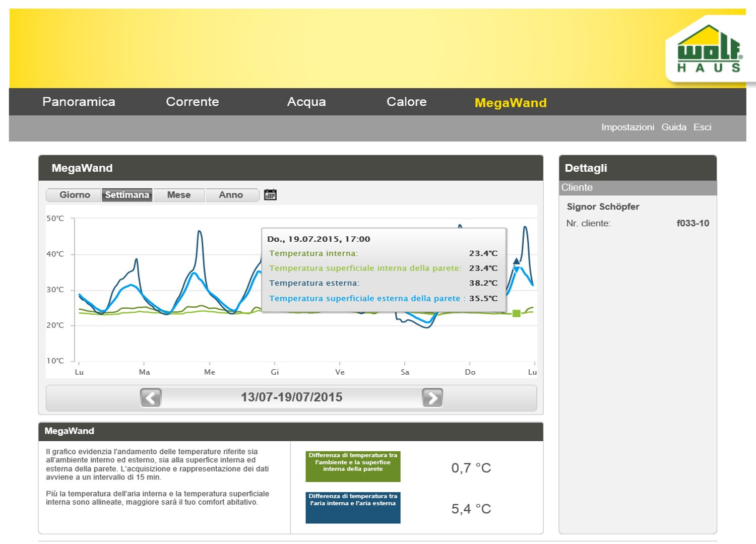
Task: Navigate to the Corrente section
Action: tap(193, 102)
